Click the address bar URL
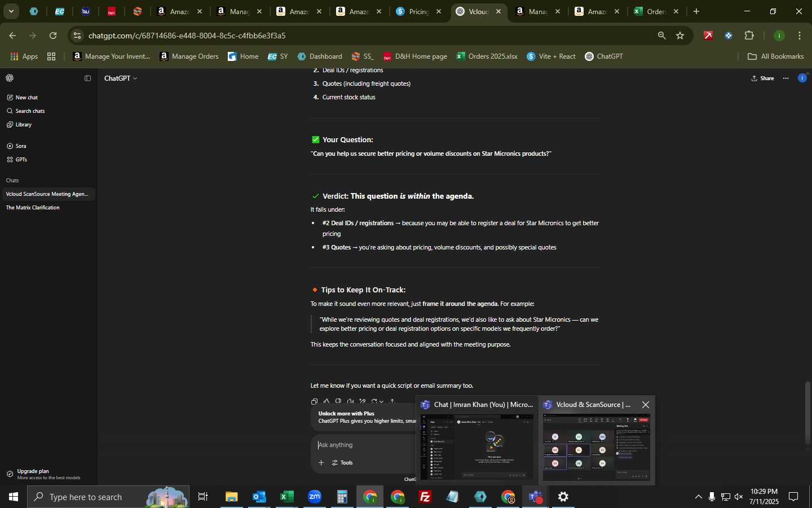 [x=187, y=36]
